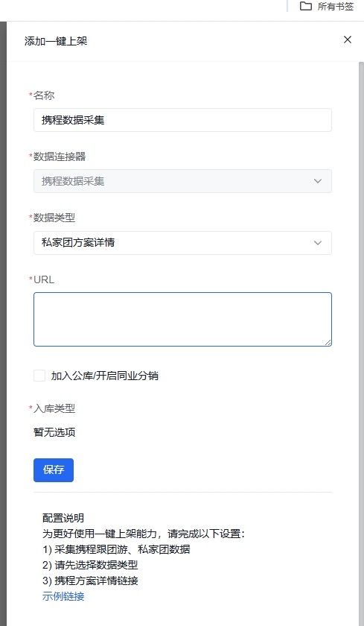Tick the 加入公库/开启同业分销 checkbox
Image resolution: width=364 pixels, height=626 pixels.
39,376
